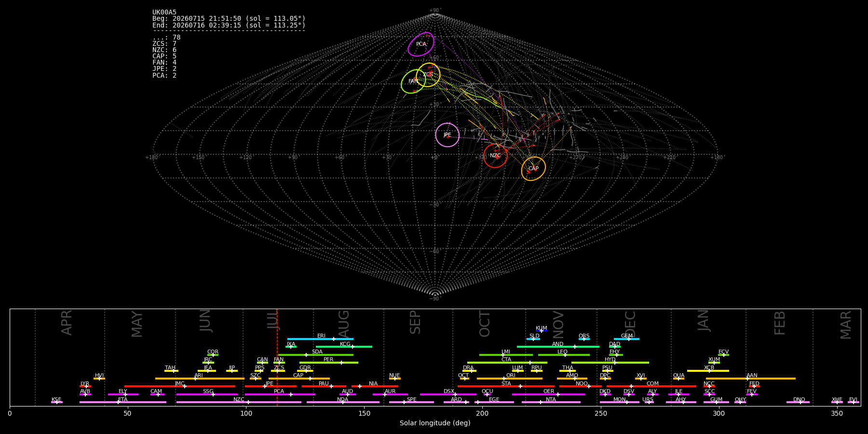The width and height of the screenshot is (868, 434).
Task: Click the ORI shower activity bar
Action: pos(510,379)
